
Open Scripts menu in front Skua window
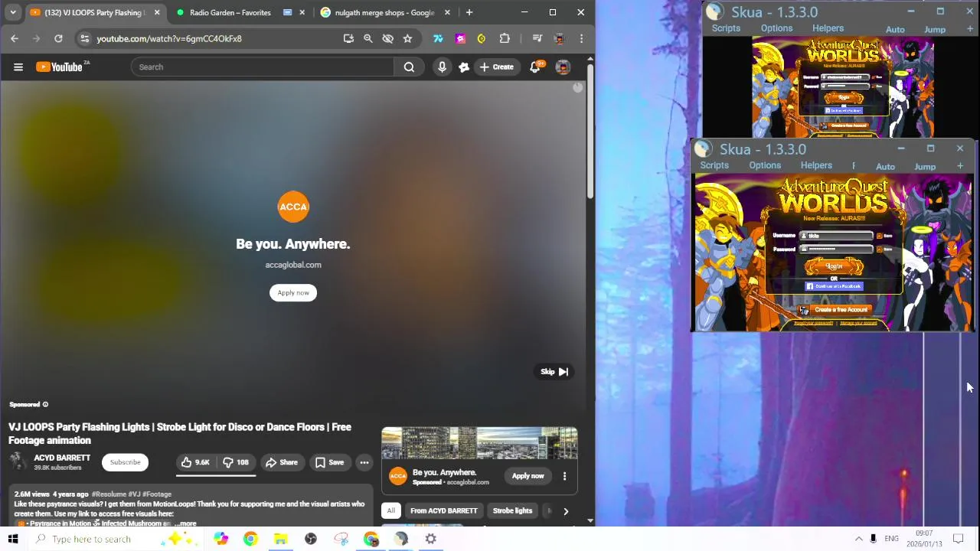pyautogui.click(x=714, y=165)
